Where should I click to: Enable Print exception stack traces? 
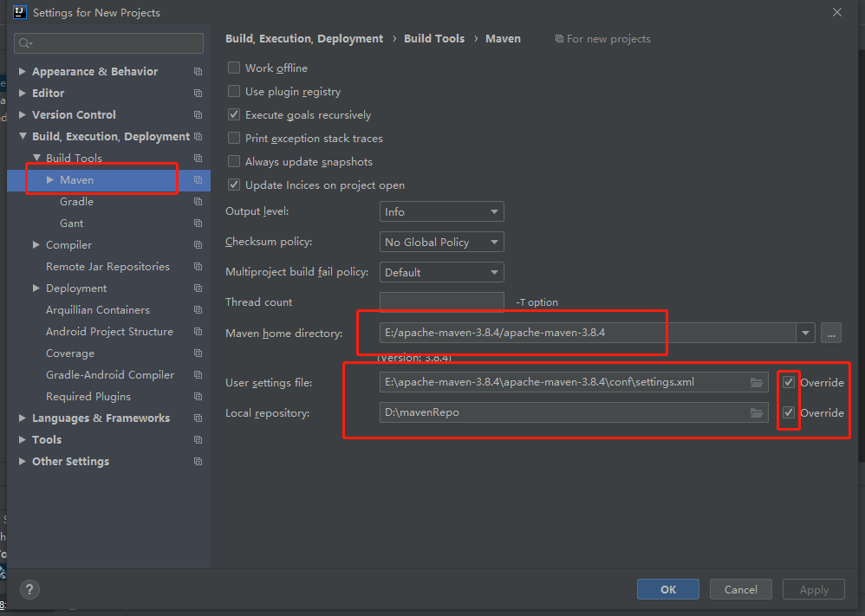(234, 138)
